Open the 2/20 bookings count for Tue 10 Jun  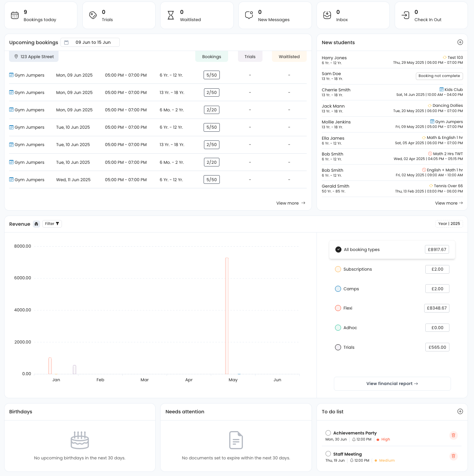(212, 162)
